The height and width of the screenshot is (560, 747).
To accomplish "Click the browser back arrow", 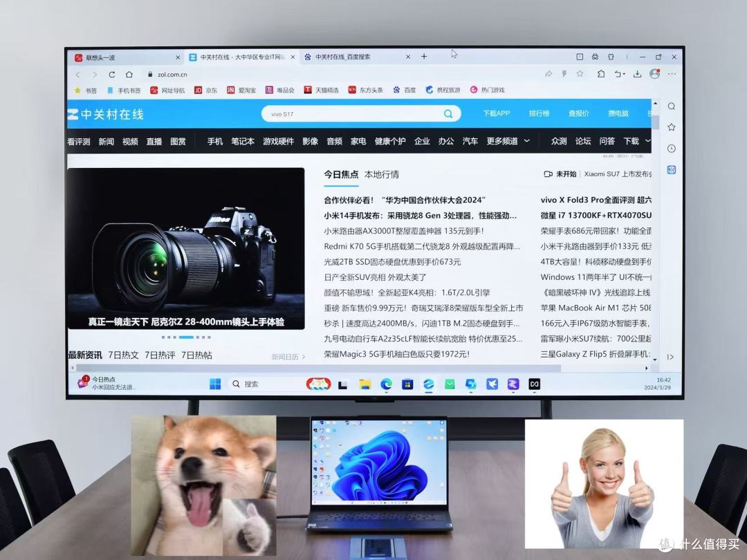I will pos(77,74).
